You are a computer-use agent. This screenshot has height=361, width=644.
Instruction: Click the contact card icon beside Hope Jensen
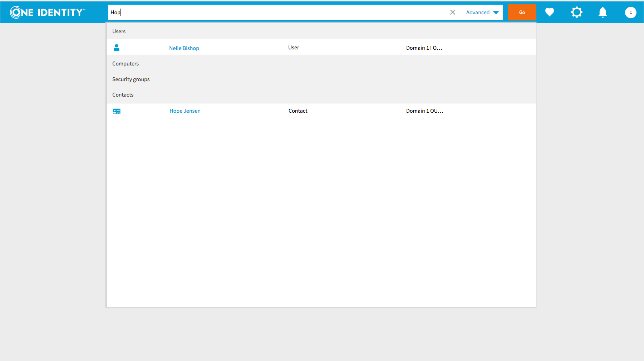click(x=117, y=111)
